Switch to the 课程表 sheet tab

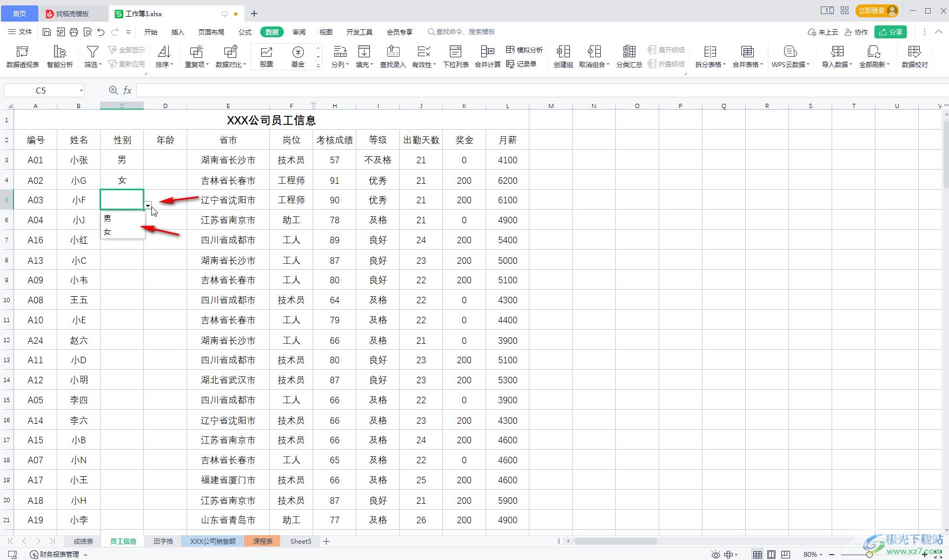pos(263,541)
